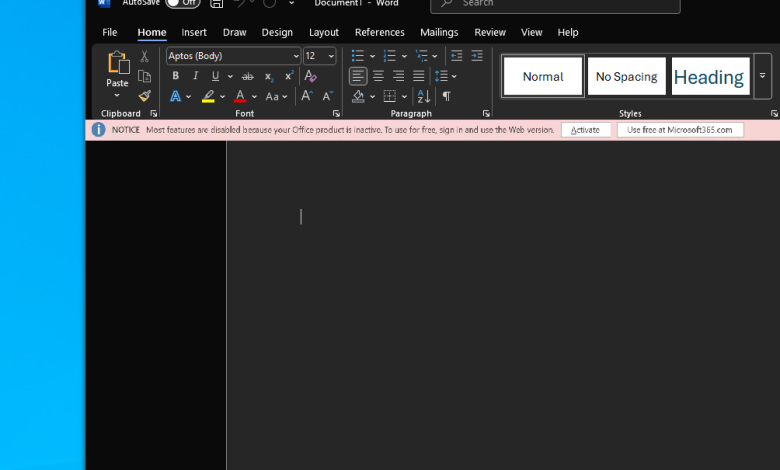Click the Sort A-Z icon
The height and width of the screenshot is (470, 780).
coord(423,96)
